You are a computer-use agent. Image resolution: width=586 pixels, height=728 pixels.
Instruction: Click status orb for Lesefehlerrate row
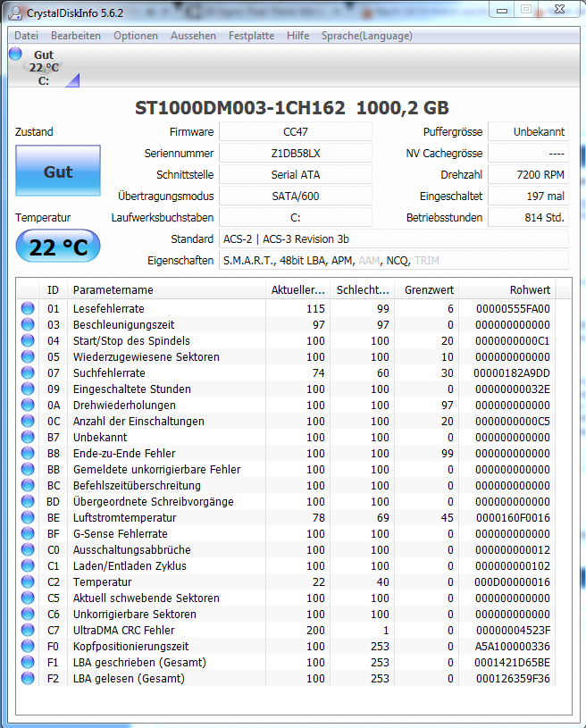click(x=28, y=308)
